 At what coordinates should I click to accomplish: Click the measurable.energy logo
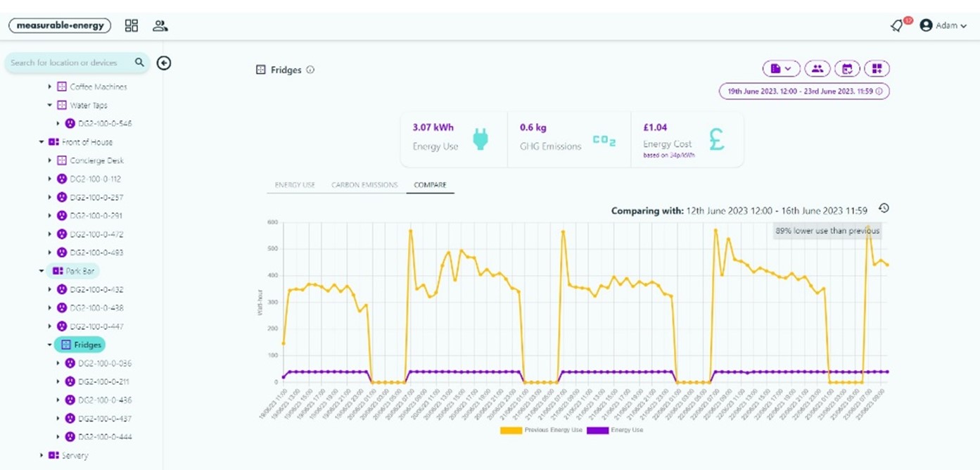[x=61, y=25]
